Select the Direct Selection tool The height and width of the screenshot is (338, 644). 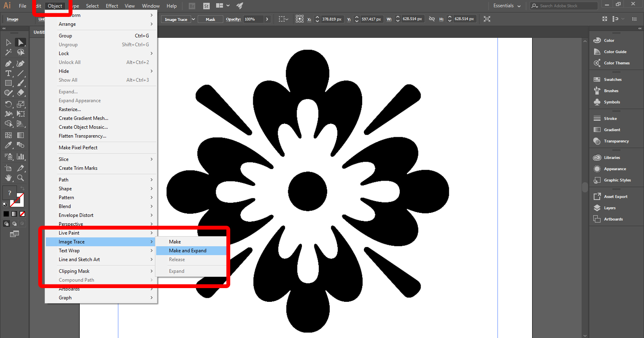[21, 42]
